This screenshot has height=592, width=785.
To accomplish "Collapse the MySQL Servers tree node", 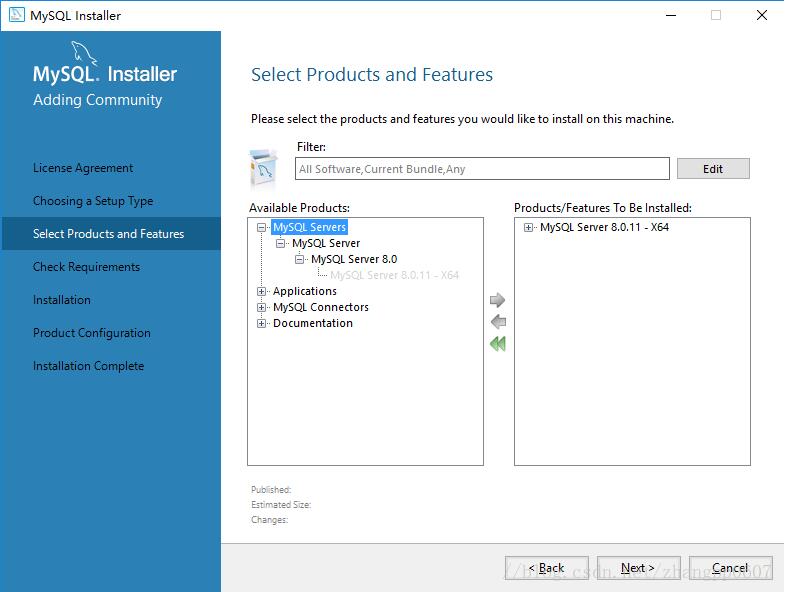I will click(262, 228).
